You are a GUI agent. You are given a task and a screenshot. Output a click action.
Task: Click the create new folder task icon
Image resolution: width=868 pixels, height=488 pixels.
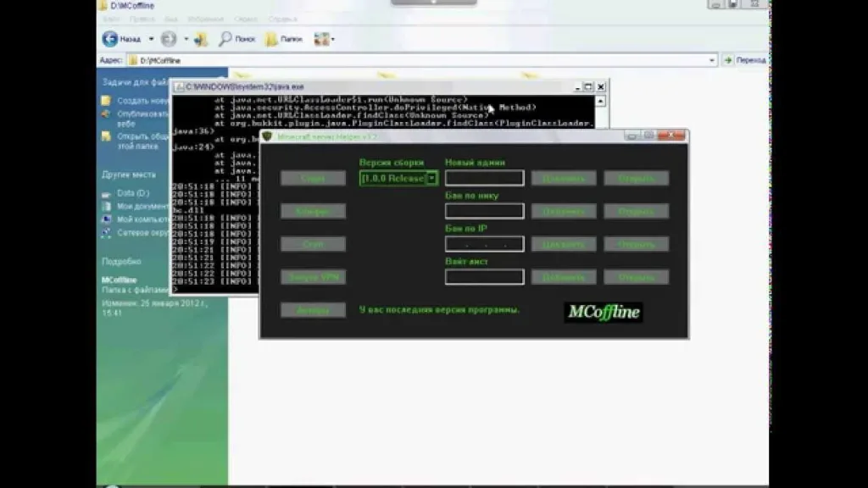[106, 101]
